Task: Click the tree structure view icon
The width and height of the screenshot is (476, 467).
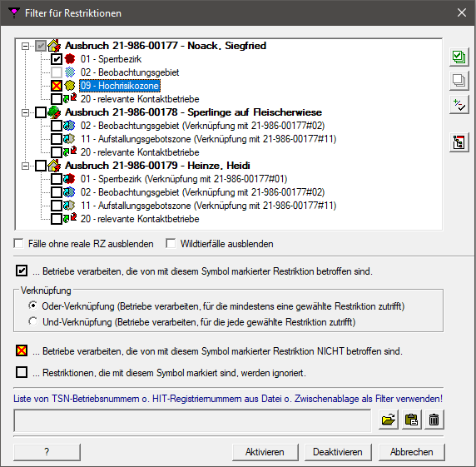Action: click(459, 142)
